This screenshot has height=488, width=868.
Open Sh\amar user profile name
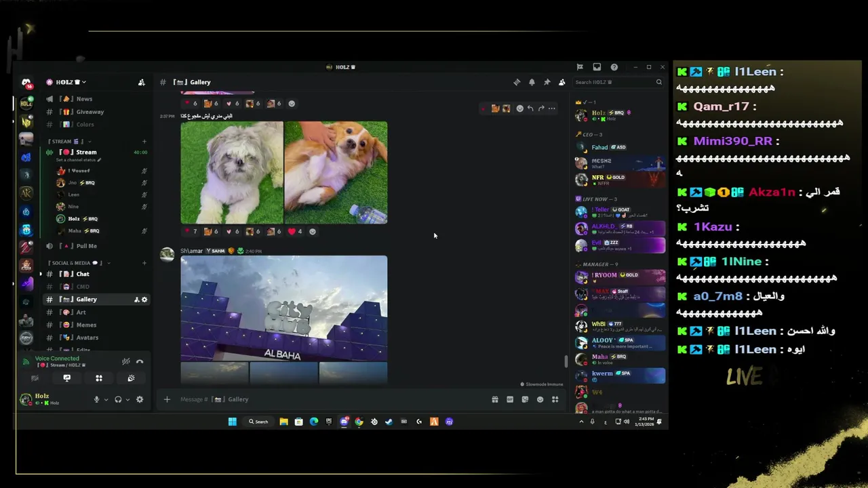(191, 251)
